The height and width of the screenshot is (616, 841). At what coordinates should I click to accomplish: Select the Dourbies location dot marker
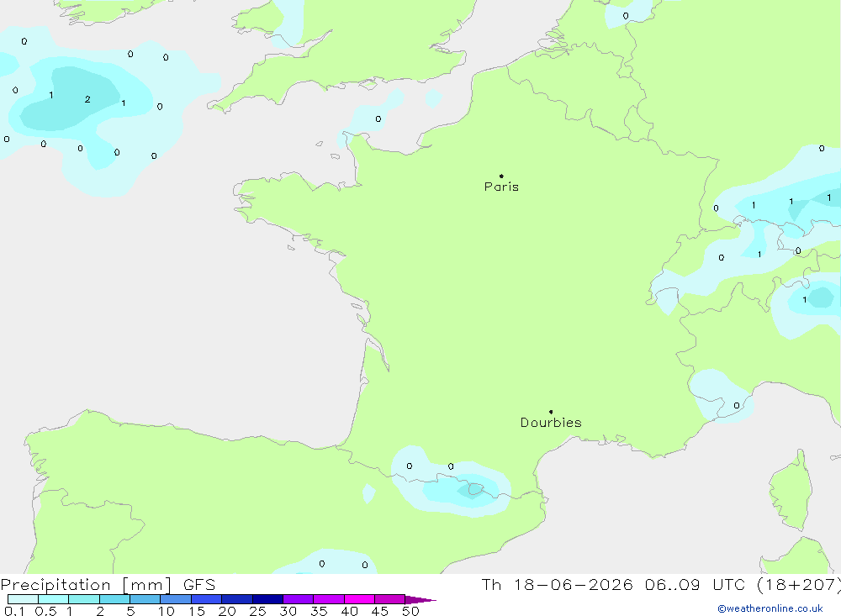(551, 412)
